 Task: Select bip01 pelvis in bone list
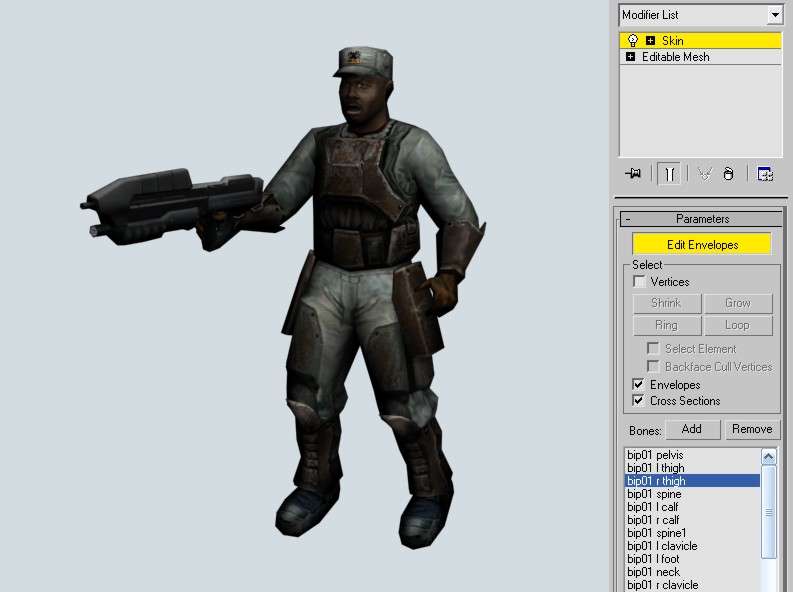tap(655, 455)
